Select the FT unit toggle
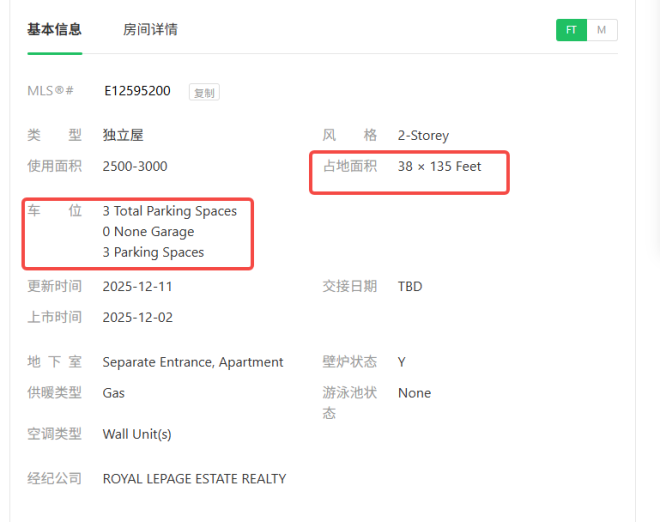The height and width of the screenshot is (522, 660). (x=571, y=30)
